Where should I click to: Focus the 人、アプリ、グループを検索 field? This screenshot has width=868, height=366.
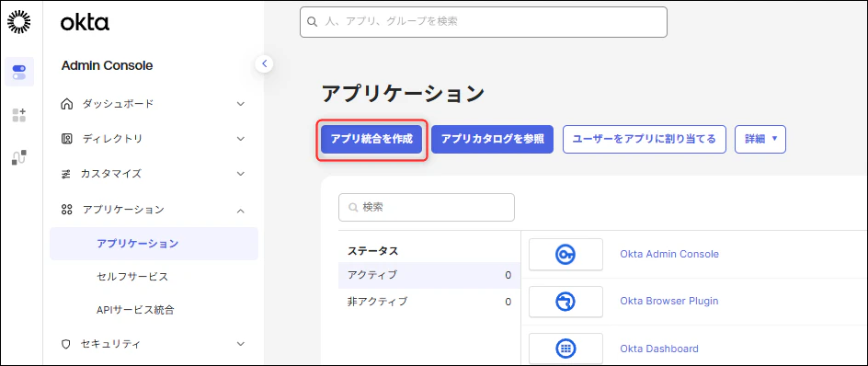pos(484,21)
